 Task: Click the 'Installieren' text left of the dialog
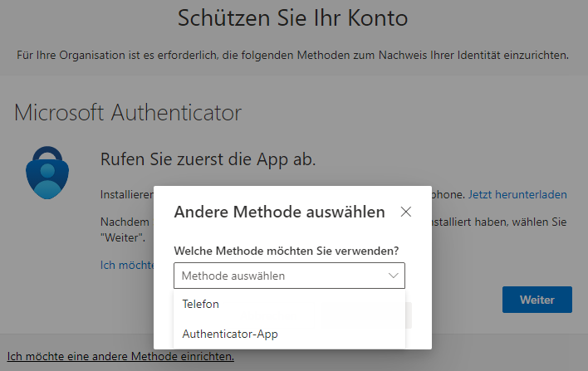coord(126,195)
